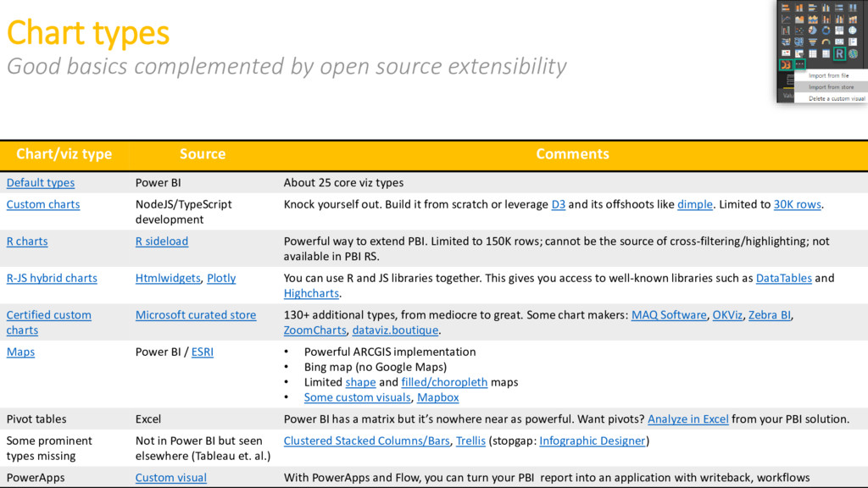868x488 pixels.
Task: Select the area chart visual icon
Action: click(x=799, y=19)
